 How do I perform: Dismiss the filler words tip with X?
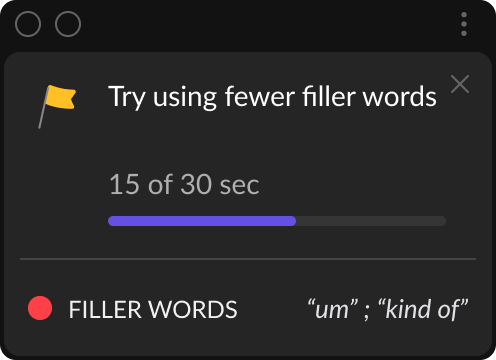[x=460, y=84]
